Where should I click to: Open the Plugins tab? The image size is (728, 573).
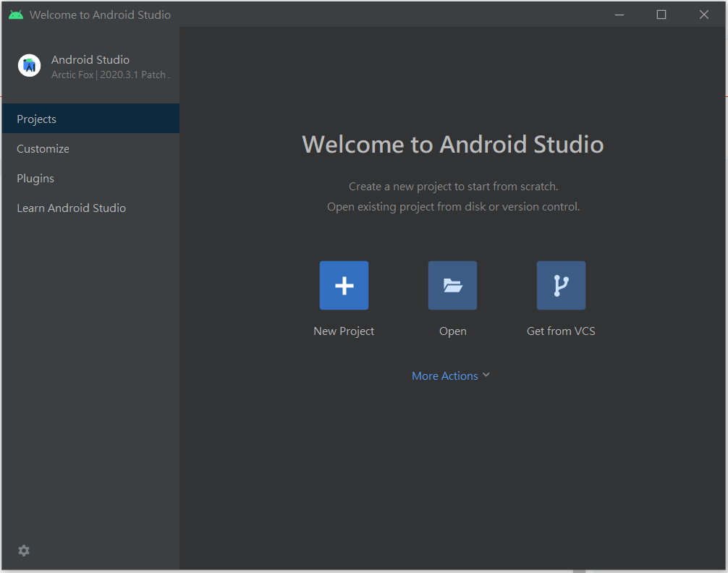coord(90,178)
